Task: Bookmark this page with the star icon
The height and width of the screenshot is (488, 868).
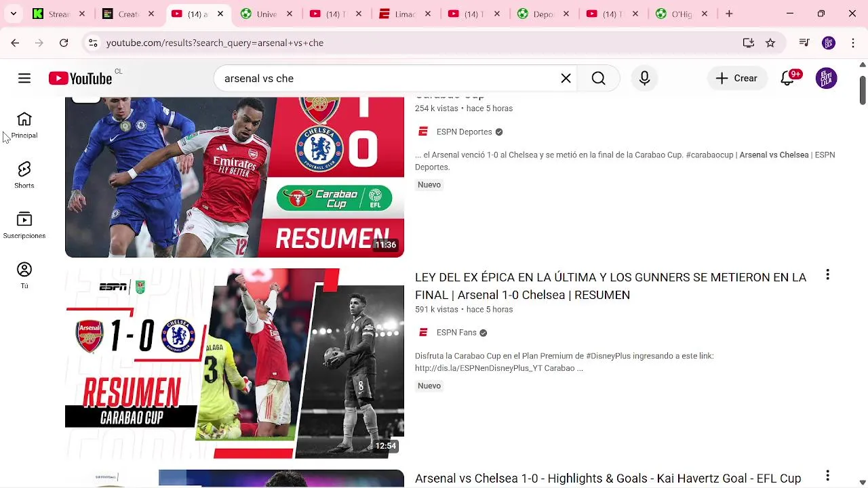Action: click(x=770, y=43)
